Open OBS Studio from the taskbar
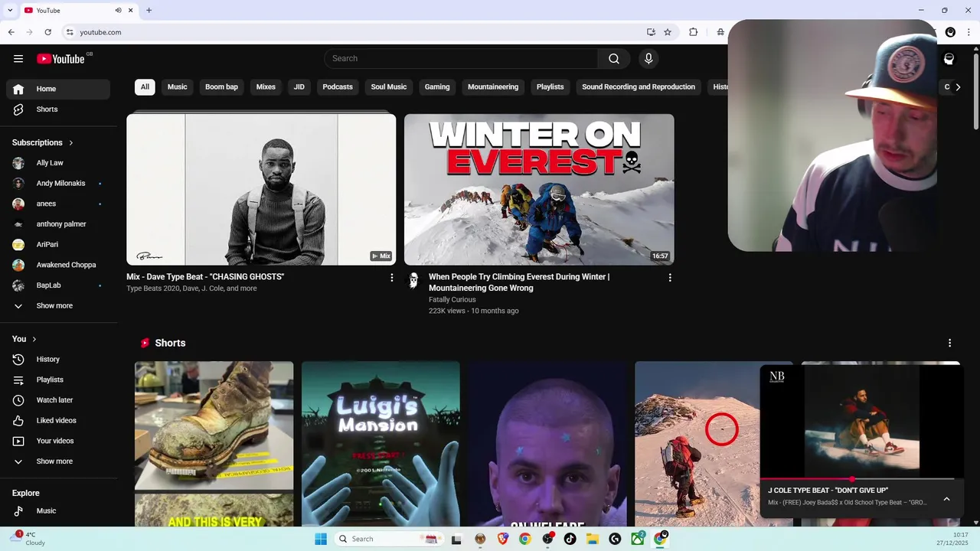This screenshot has width=980, height=551. tap(547, 539)
